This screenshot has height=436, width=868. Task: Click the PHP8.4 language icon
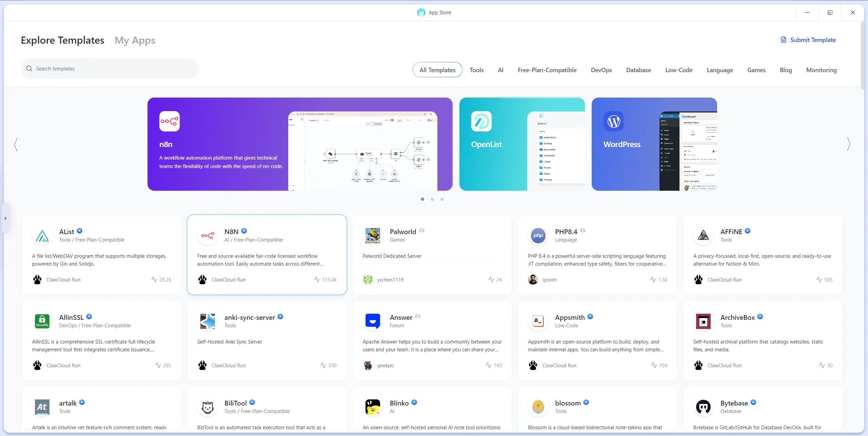pyautogui.click(x=538, y=235)
